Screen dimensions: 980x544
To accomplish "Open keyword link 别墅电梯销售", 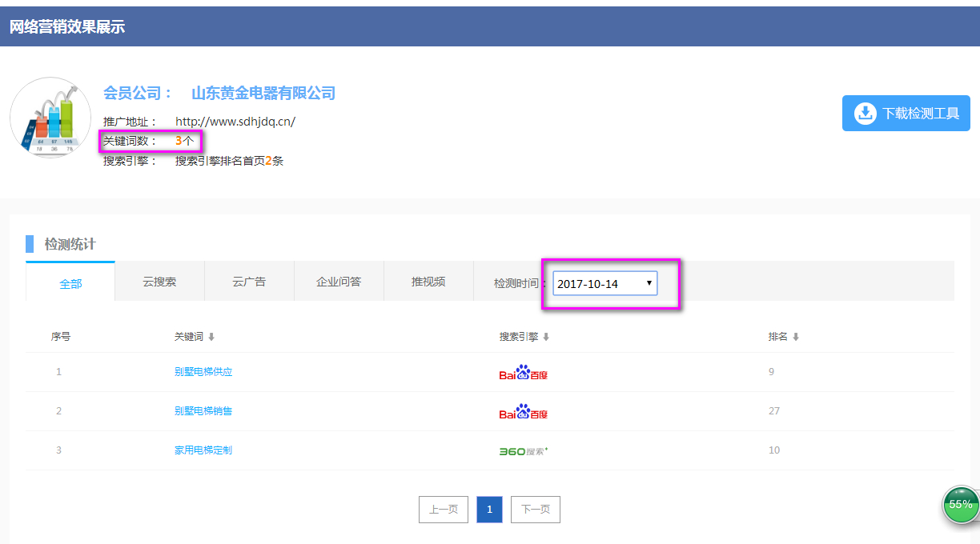I will (203, 411).
